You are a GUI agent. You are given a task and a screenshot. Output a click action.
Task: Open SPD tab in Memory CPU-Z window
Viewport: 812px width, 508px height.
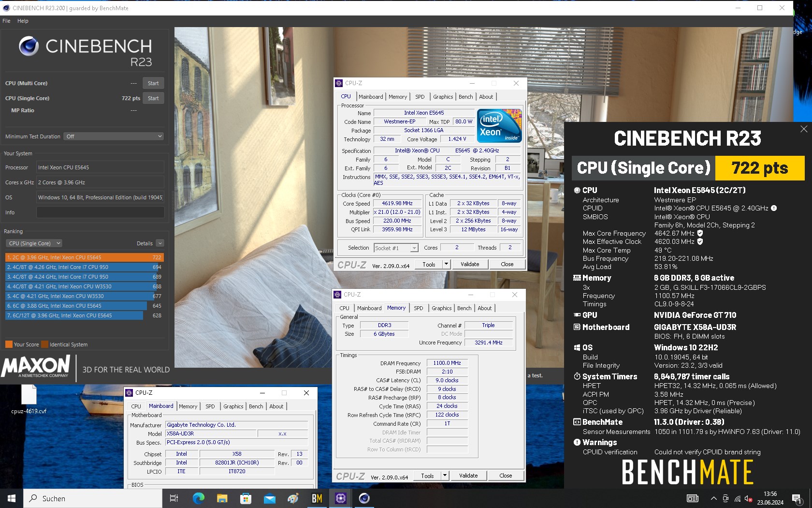419,308
